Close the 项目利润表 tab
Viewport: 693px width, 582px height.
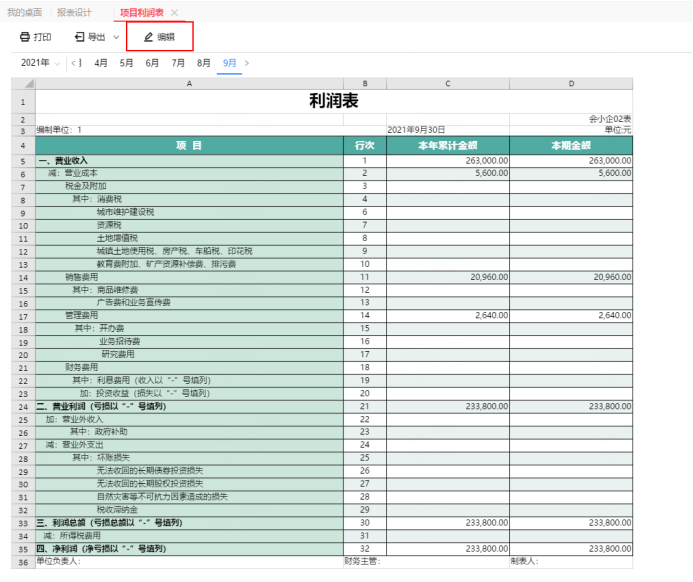click(x=175, y=12)
